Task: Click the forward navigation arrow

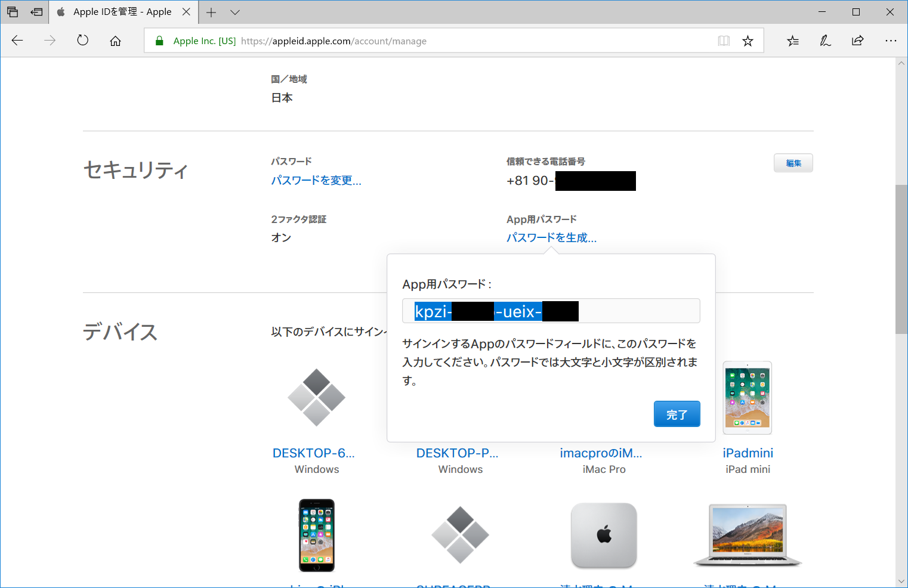Action: (50, 41)
